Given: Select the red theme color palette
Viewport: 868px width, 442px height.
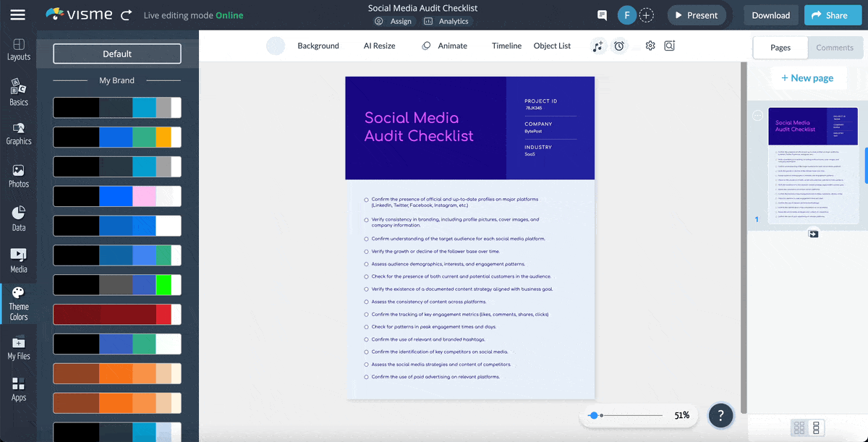Looking at the screenshot, I should [116, 314].
